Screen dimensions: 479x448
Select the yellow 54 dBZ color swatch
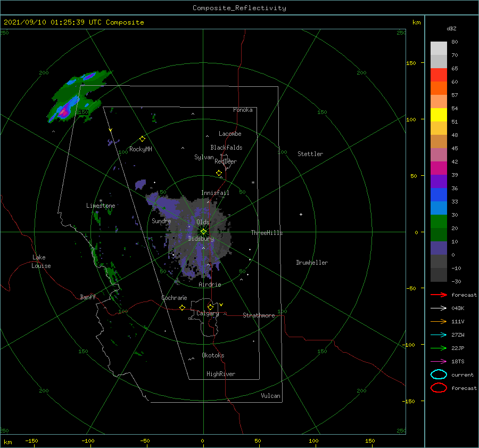click(x=439, y=115)
